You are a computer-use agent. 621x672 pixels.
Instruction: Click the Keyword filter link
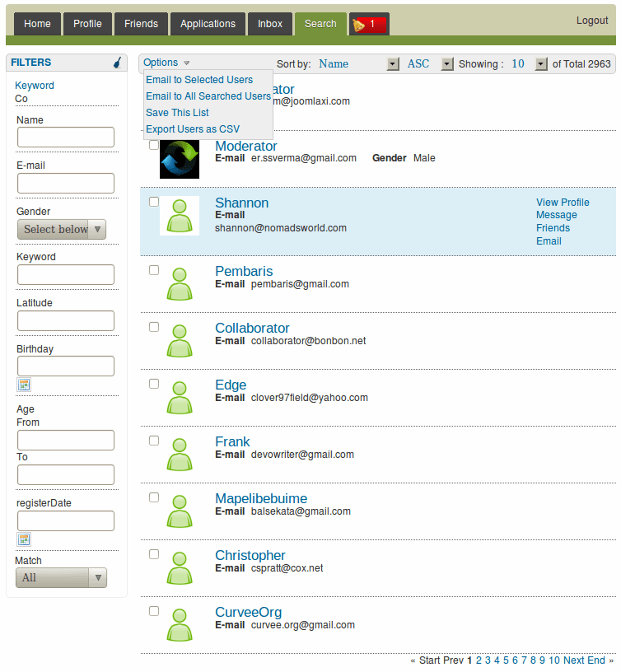point(35,86)
